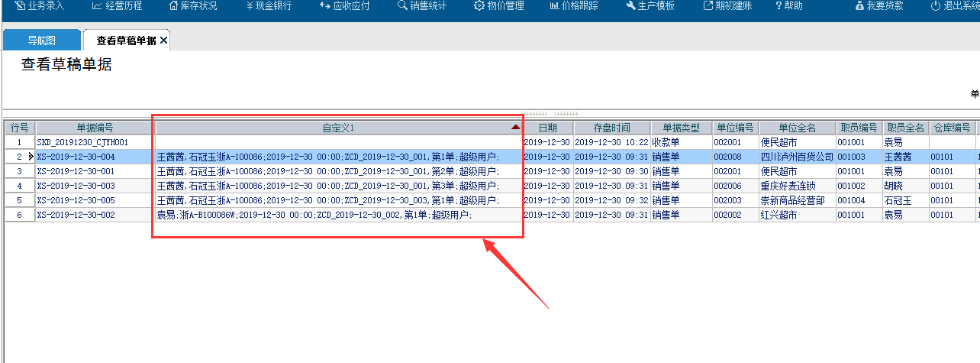Click the save time 2019-12-30 10:22
980x363 pixels.
point(612,142)
